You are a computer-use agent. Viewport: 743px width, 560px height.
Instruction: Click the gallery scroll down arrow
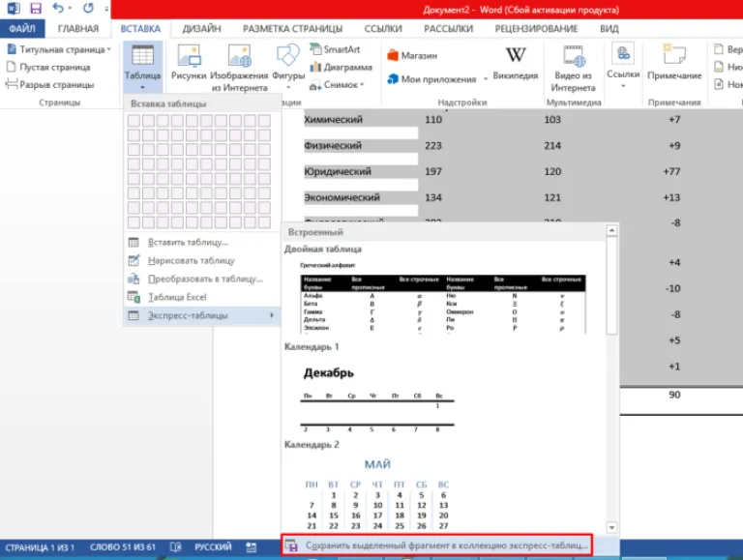(611, 527)
